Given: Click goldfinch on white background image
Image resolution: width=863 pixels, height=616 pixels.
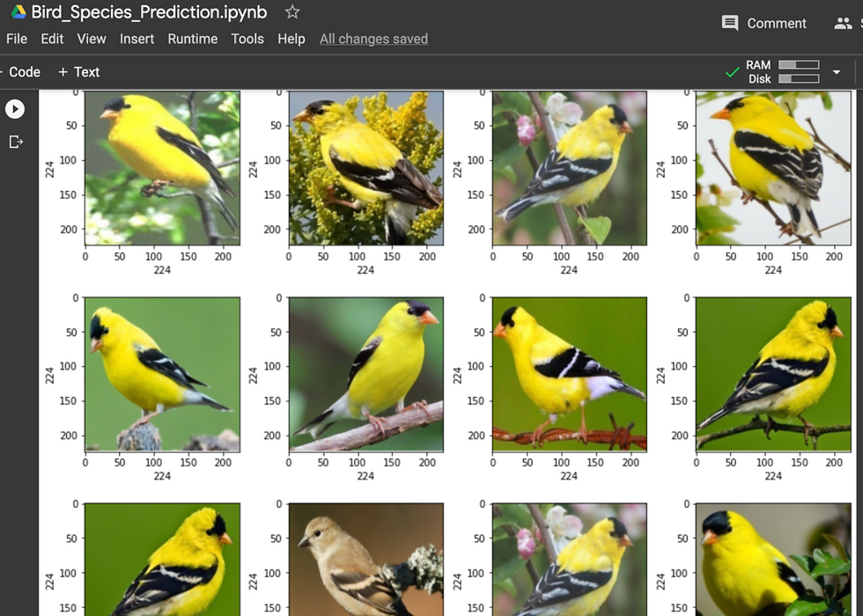Looking at the screenshot, I should [x=773, y=168].
